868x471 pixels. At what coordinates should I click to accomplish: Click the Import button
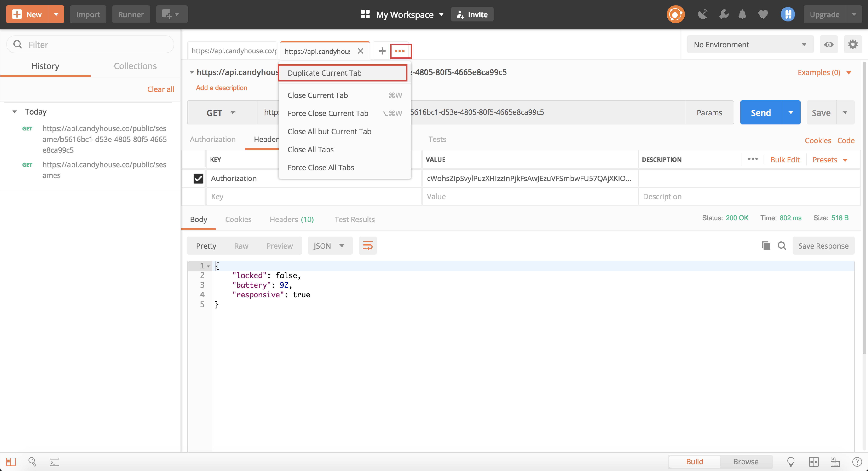(x=88, y=14)
